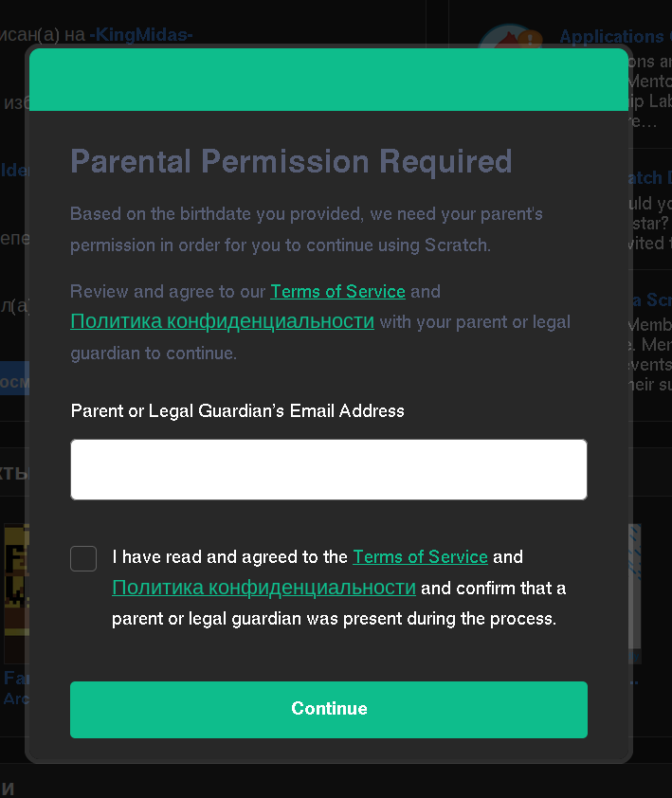
Task: Open the Terms of Service link in the paragraph
Action: [337, 291]
